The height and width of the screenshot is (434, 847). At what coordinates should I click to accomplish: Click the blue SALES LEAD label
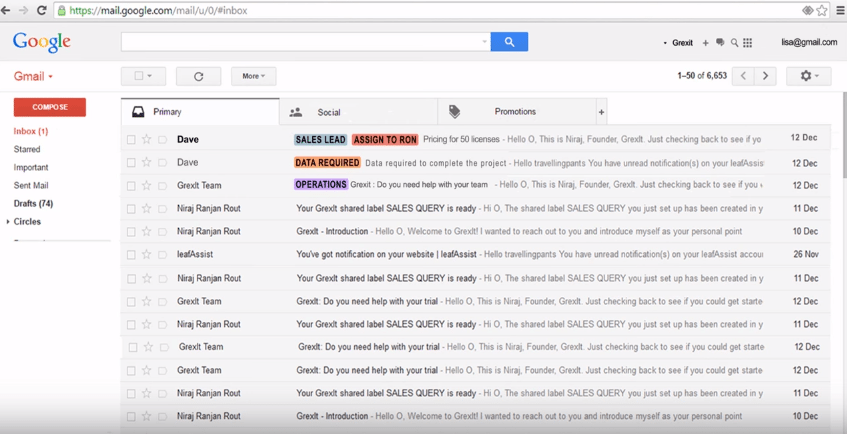click(x=320, y=139)
